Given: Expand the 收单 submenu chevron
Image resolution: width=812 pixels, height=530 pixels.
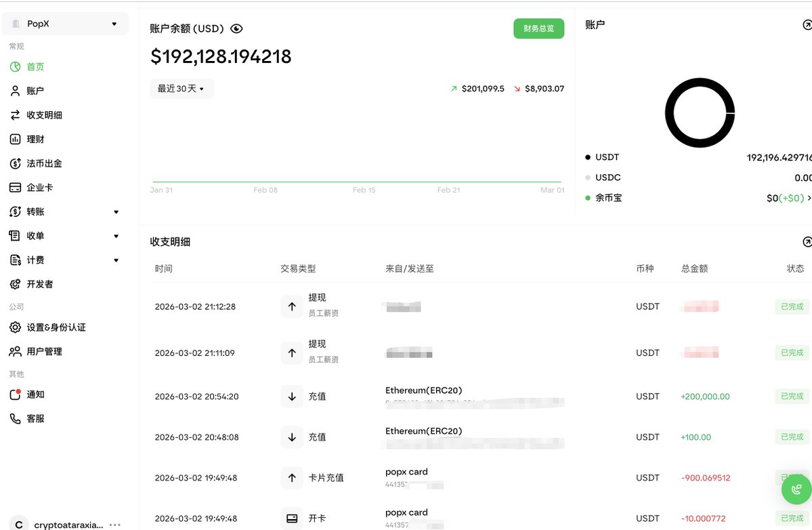Looking at the screenshot, I should tap(116, 237).
